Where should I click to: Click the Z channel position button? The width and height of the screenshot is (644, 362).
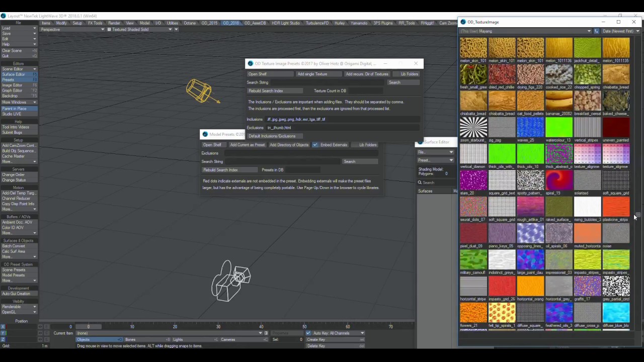(x=3, y=340)
